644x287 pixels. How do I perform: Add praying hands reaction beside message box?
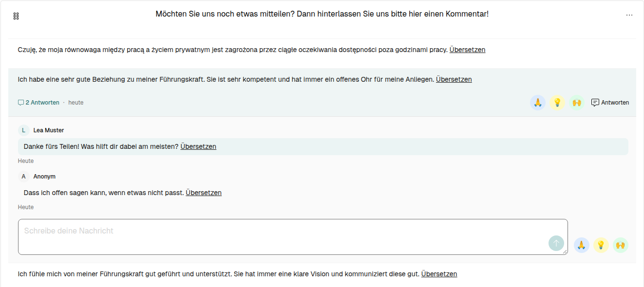(x=582, y=245)
